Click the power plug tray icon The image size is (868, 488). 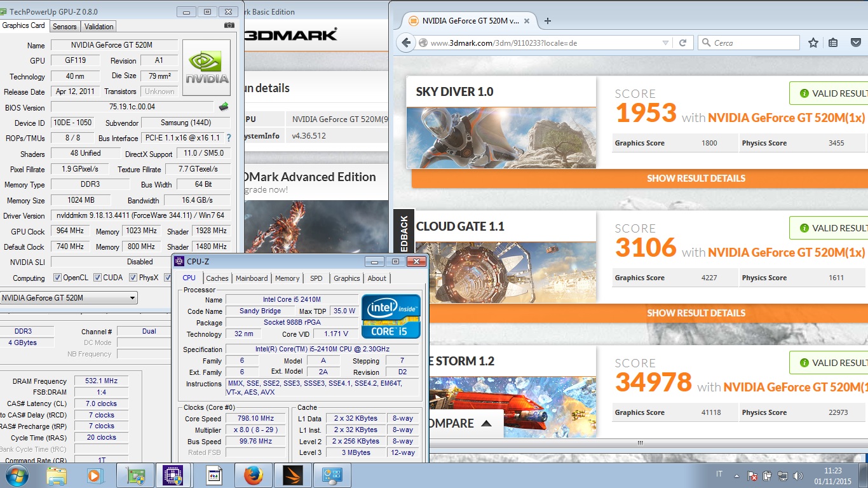click(768, 475)
